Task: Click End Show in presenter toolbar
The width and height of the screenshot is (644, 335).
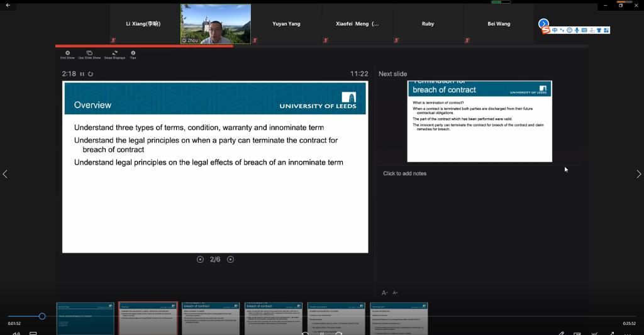Action: (67, 54)
